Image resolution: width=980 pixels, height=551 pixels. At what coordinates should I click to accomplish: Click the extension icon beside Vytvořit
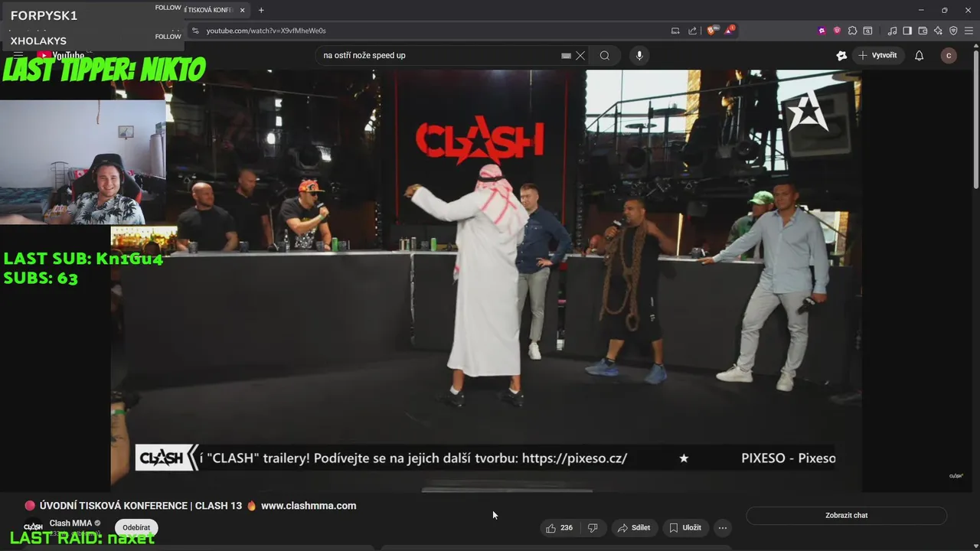[x=841, y=55]
